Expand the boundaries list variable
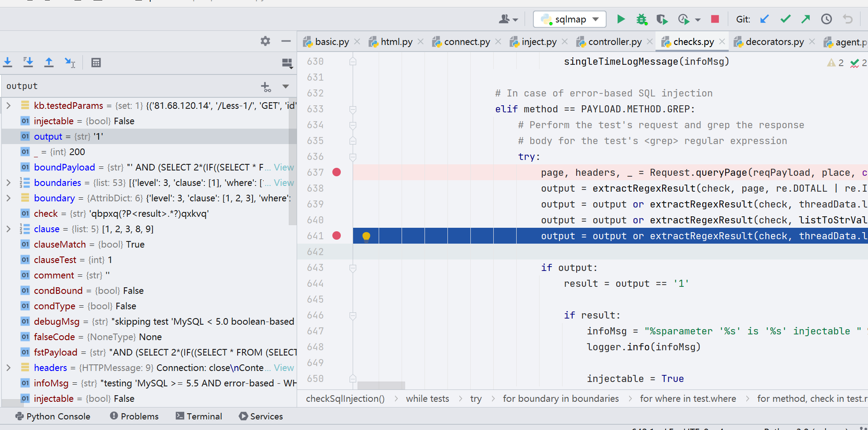 [9, 182]
